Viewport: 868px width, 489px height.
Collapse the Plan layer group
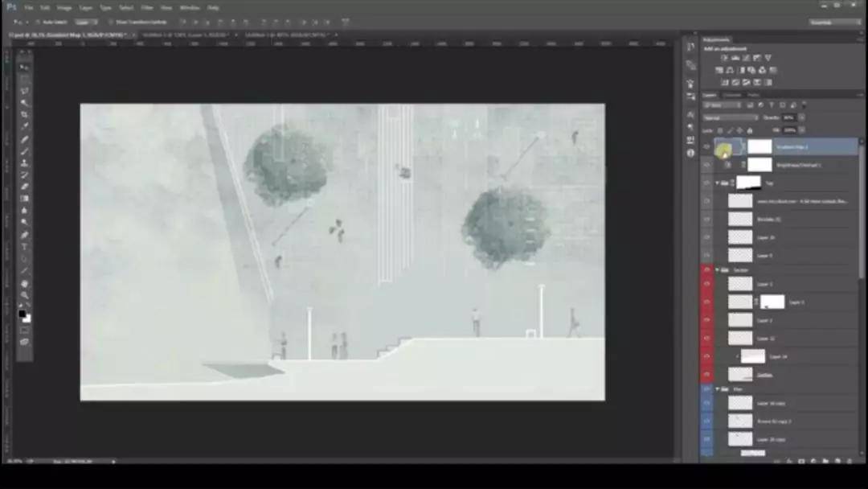pos(718,389)
